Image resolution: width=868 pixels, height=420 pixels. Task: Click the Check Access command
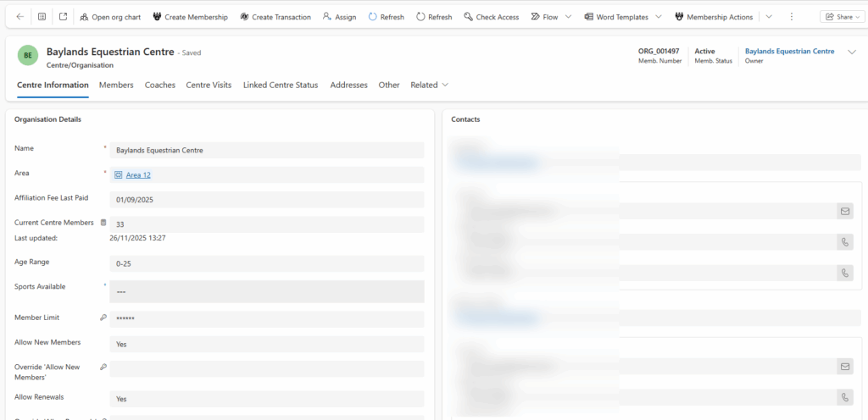491,17
